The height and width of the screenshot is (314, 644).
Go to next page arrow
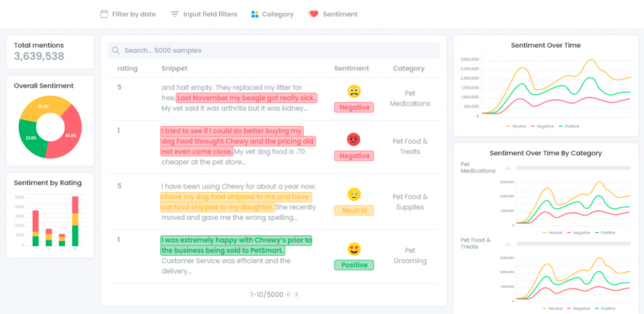297,295
